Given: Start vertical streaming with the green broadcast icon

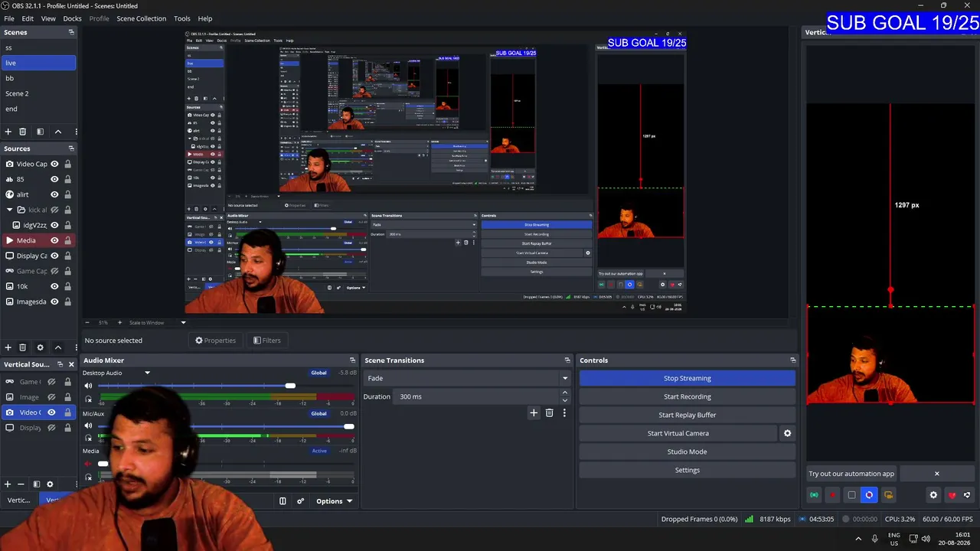Looking at the screenshot, I should [814, 495].
